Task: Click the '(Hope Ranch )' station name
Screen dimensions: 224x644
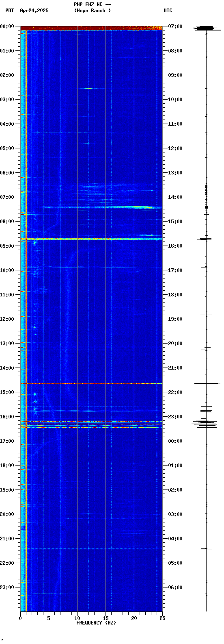Action: point(93,11)
